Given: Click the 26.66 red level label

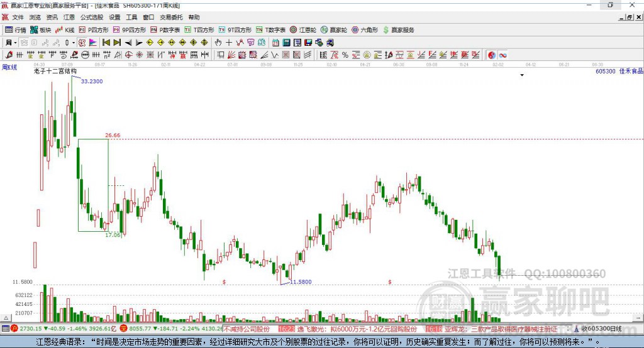Looking at the screenshot, I should tap(113, 135).
